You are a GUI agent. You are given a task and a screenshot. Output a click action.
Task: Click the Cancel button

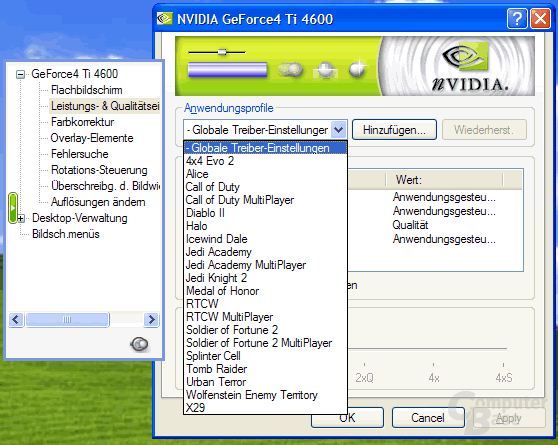click(428, 418)
